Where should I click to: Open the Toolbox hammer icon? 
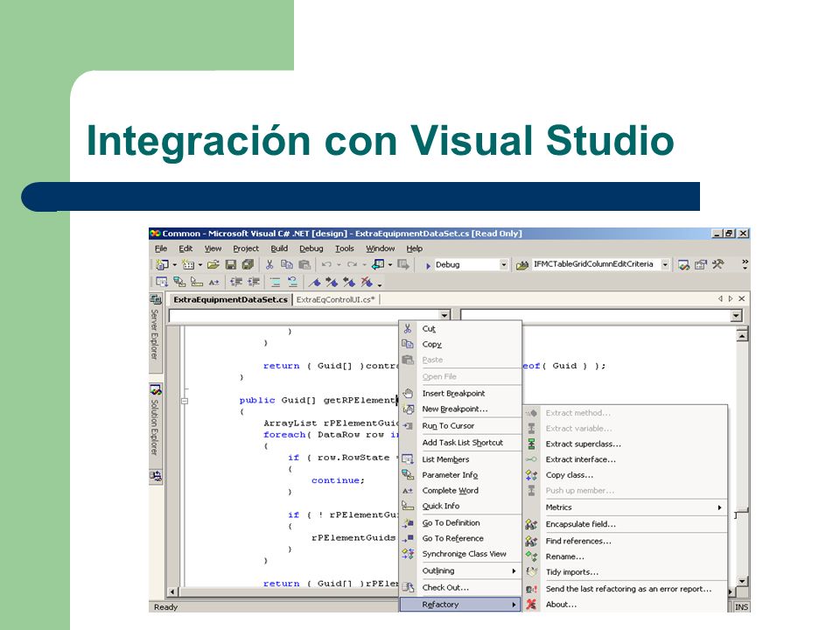pyautogui.click(x=717, y=264)
